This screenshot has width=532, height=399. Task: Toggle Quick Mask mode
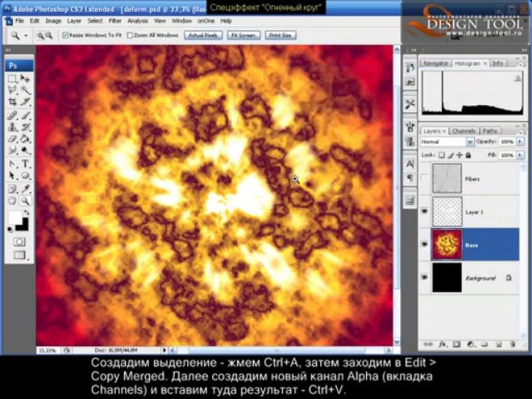click(x=19, y=242)
